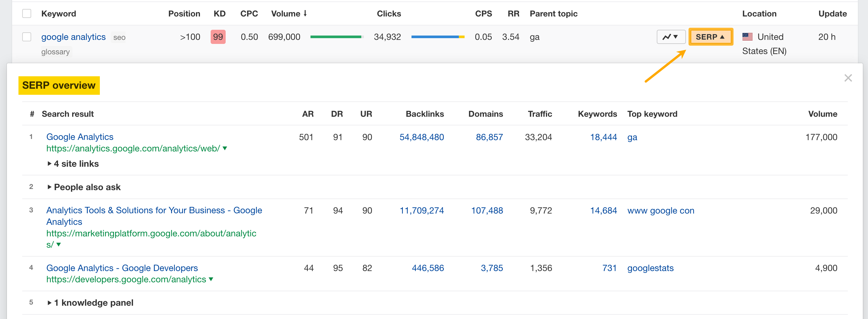Click the KD score 99 badge
Image resolution: width=868 pixels, height=319 pixels.
tap(218, 37)
